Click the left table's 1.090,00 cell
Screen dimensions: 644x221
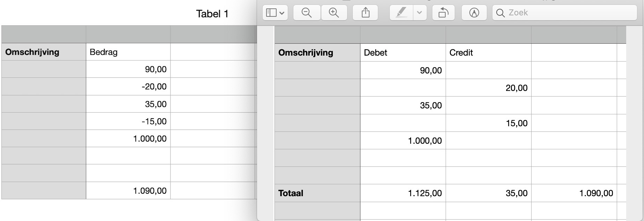(128, 191)
